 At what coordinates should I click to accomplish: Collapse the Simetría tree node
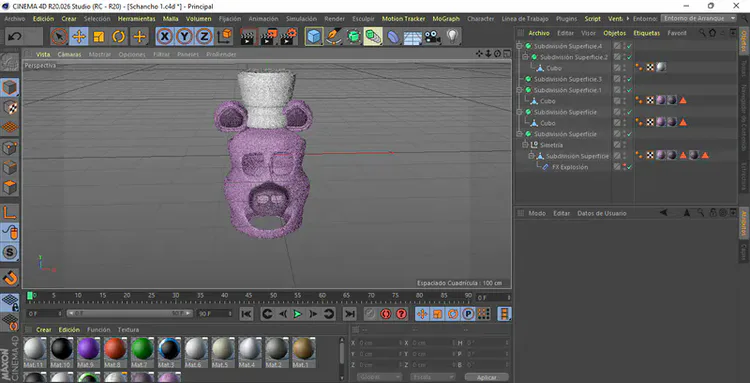pyautogui.click(x=525, y=145)
